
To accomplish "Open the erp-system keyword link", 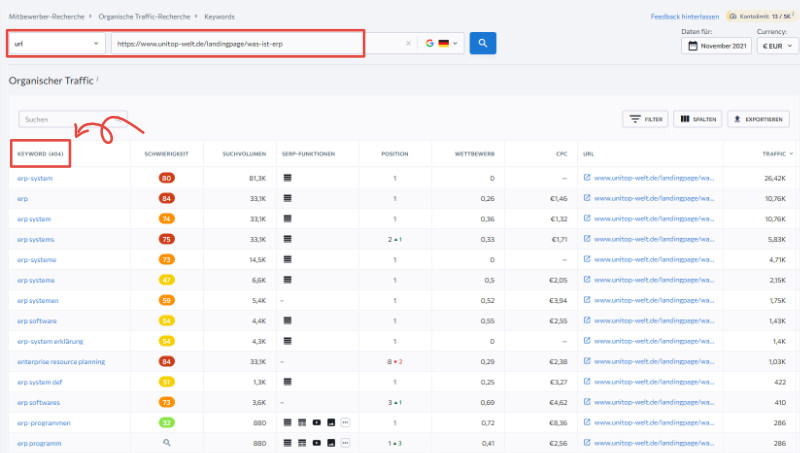I will 35,178.
